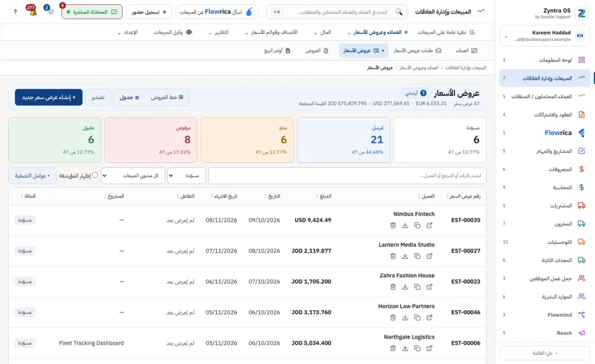Open tasks icon with badge 2
Screen dimensions: 595x364
[x=50, y=11]
